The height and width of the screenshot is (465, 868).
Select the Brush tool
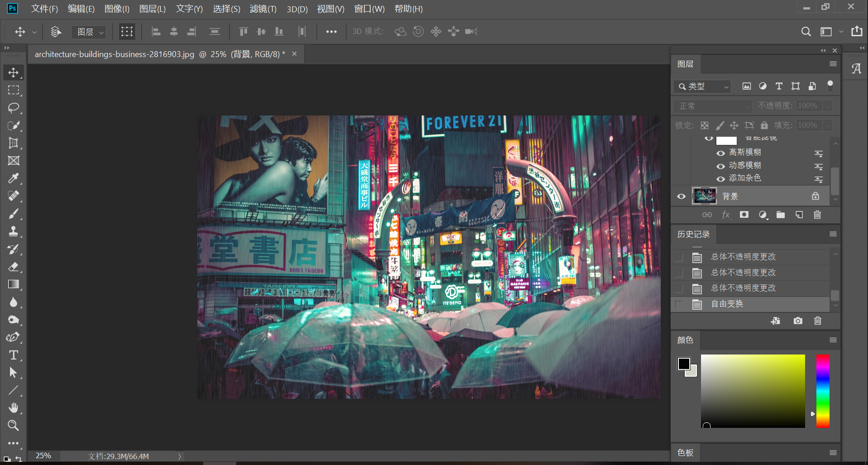click(x=14, y=214)
